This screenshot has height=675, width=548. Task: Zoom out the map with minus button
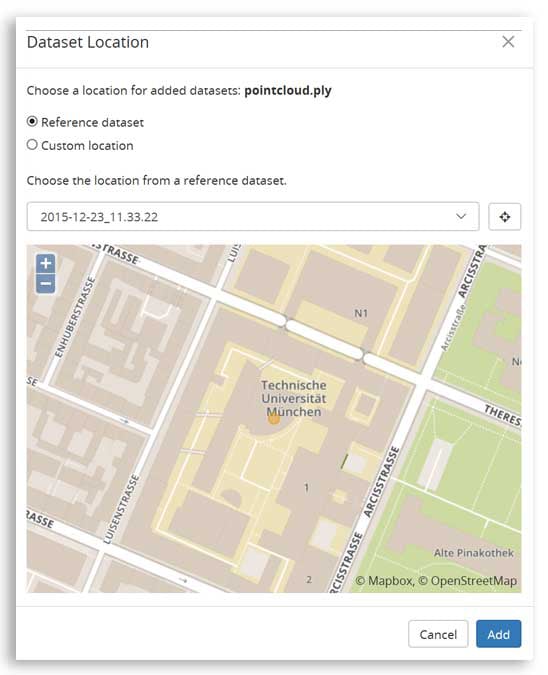pos(46,284)
